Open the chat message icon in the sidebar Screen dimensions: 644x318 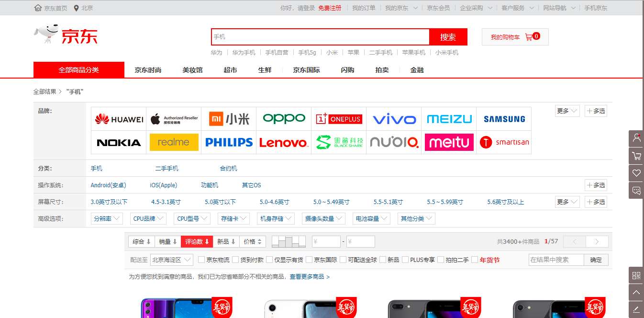pos(636,190)
